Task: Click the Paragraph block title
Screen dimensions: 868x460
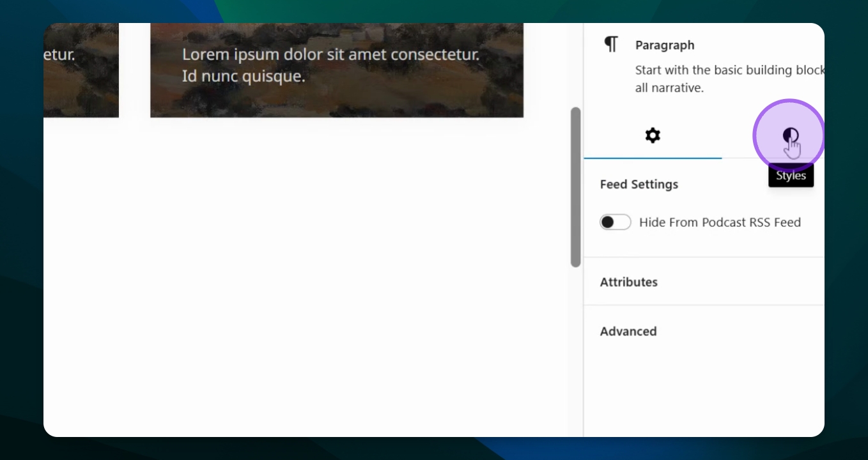Action: coord(665,45)
